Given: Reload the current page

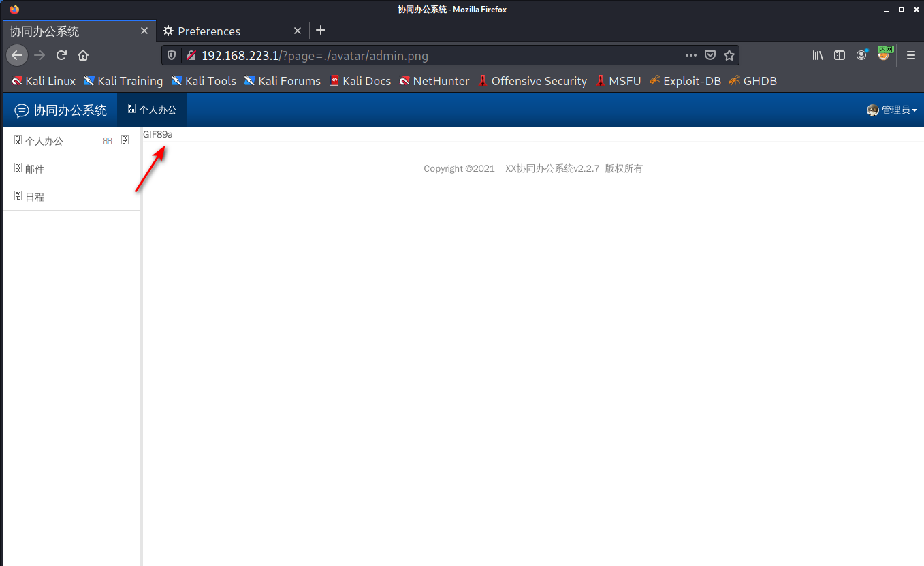Looking at the screenshot, I should click(61, 55).
